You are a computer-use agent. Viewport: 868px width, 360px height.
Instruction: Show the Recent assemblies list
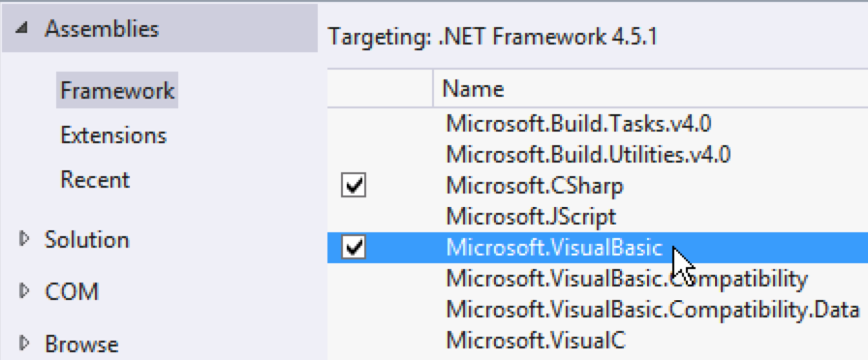(x=95, y=180)
